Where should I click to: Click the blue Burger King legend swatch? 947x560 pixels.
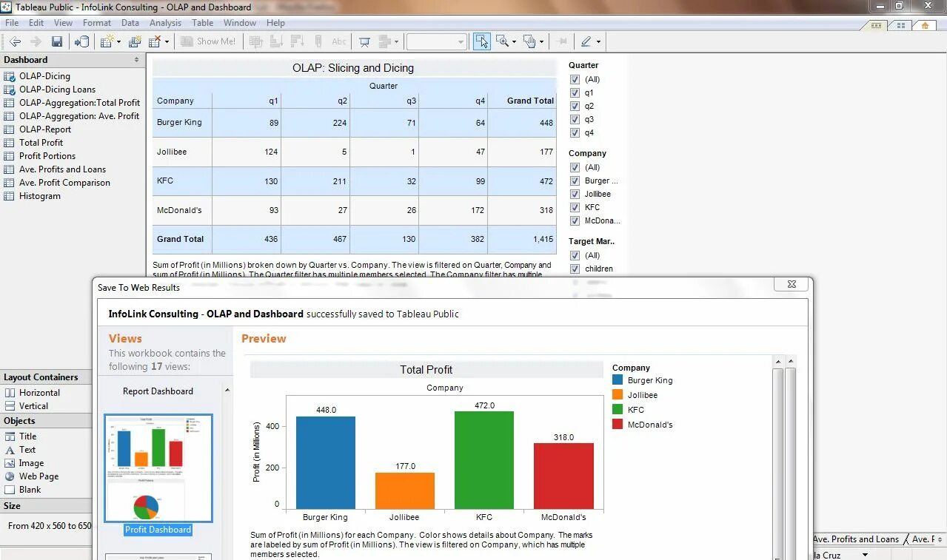coord(618,380)
